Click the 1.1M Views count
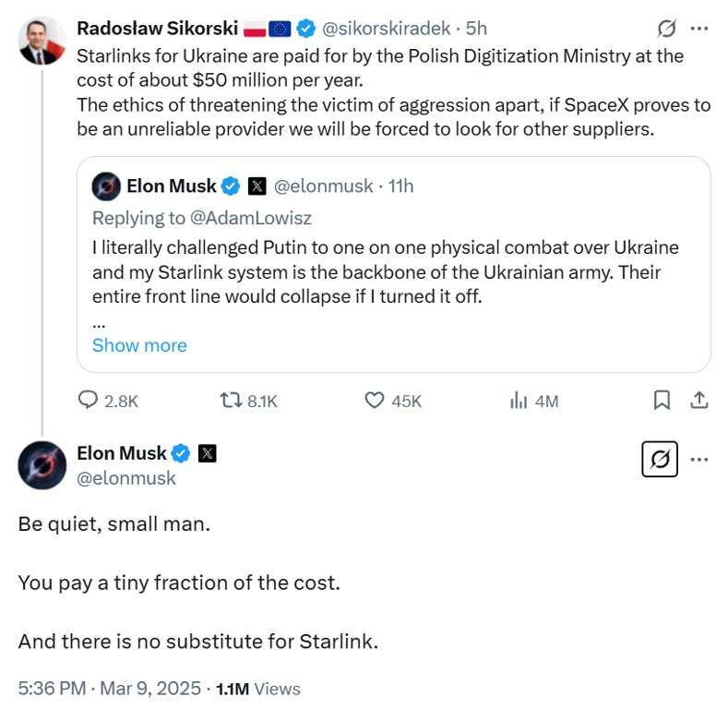The height and width of the screenshot is (709, 728). 258,689
